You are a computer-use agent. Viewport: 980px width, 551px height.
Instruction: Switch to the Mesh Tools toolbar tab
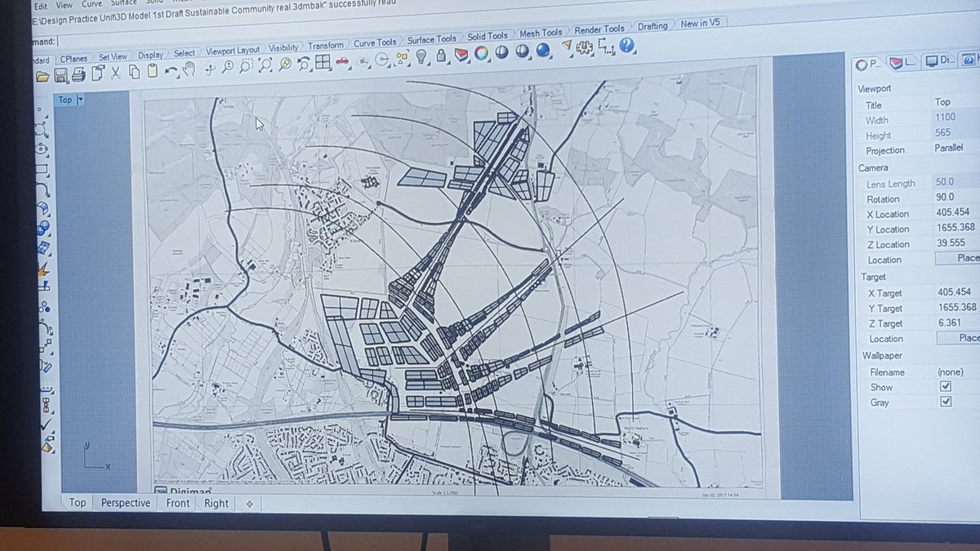[541, 33]
